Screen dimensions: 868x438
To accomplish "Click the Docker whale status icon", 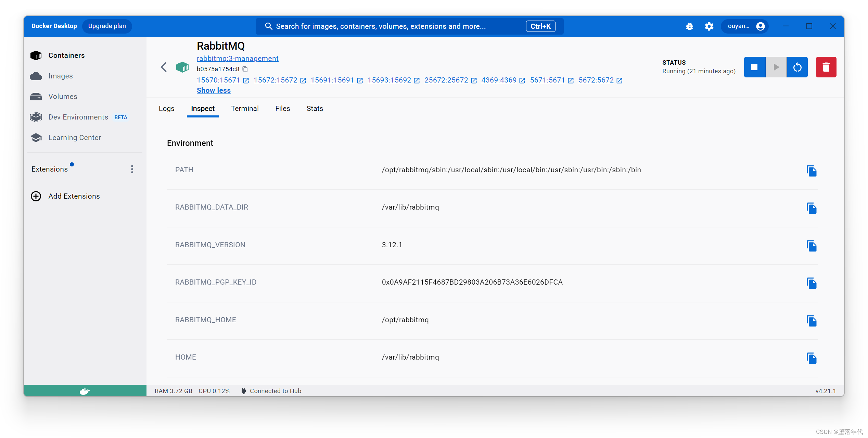I will [x=85, y=391].
